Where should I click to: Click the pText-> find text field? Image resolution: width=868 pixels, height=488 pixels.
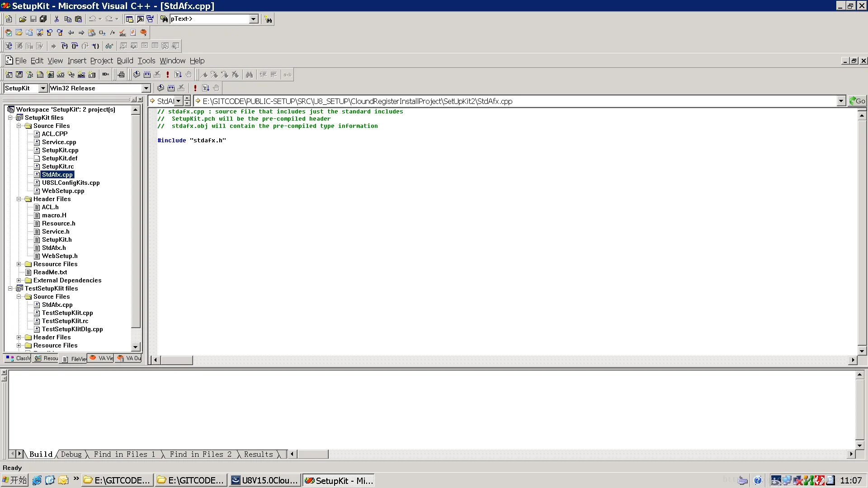tap(210, 19)
